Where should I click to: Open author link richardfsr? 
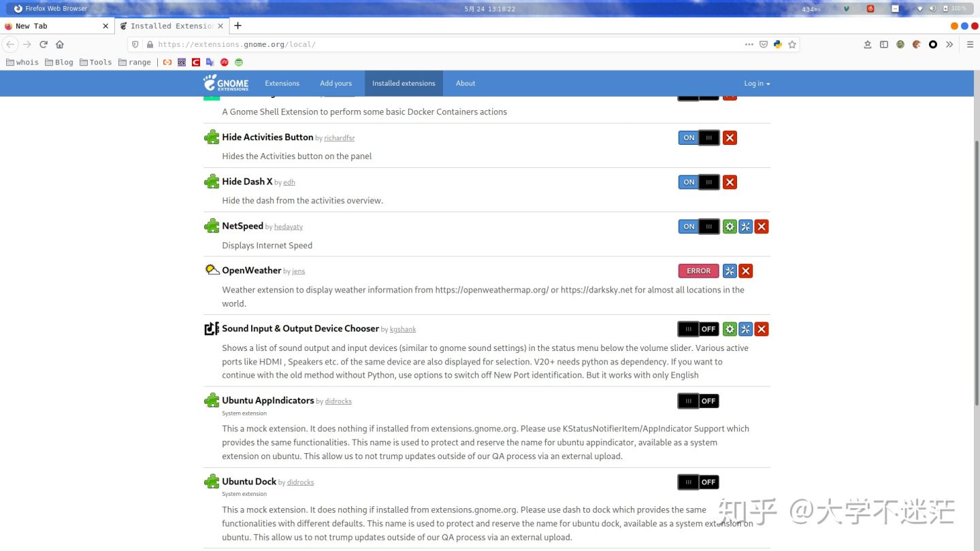(340, 138)
